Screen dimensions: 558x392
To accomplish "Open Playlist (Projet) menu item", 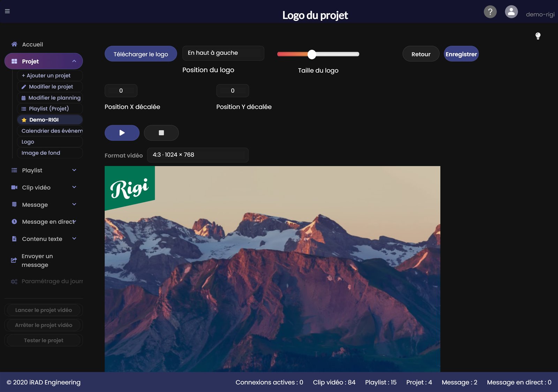I will pos(50,109).
